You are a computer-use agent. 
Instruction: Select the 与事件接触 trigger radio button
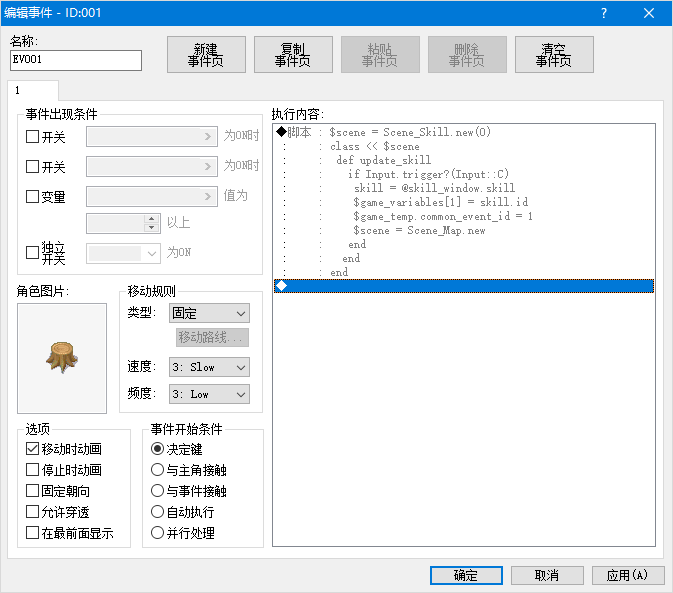[158, 490]
